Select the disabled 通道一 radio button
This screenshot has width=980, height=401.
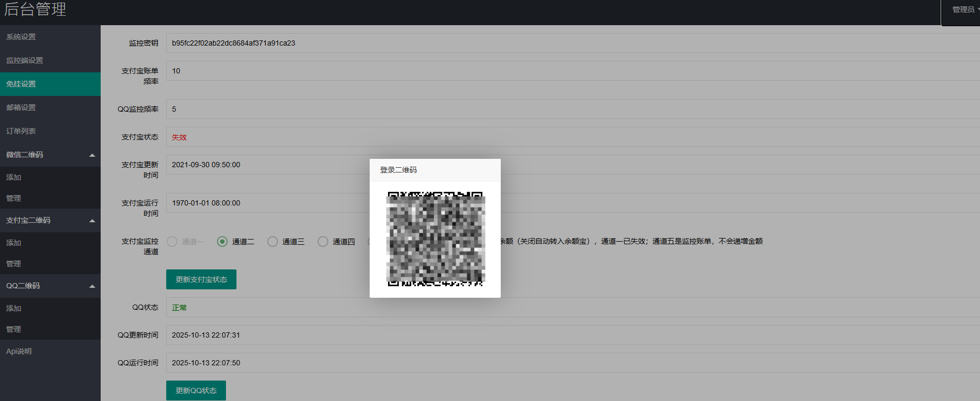(172, 242)
